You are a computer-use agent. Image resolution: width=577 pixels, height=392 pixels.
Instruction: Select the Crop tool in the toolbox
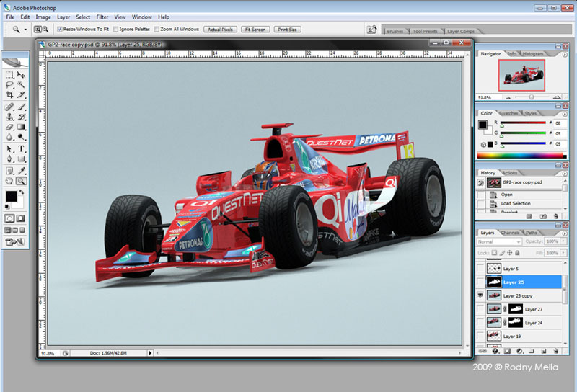pyautogui.click(x=9, y=94)
